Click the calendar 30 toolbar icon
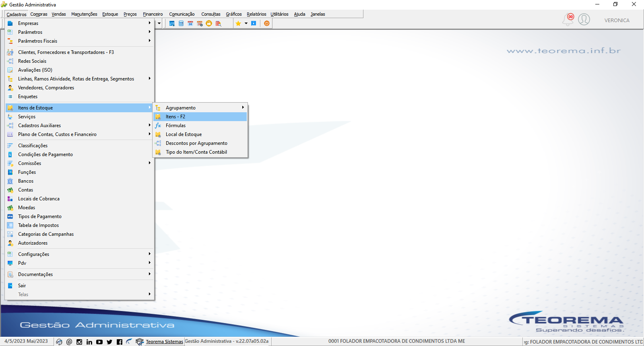The height and width of the screenshot is (346, 644). pyautogui.click(x=190, y=23)
